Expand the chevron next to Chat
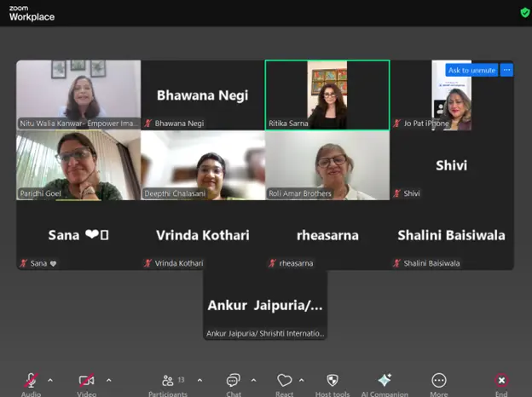This screenshot has width=532, height=397. tap(253, 380)
